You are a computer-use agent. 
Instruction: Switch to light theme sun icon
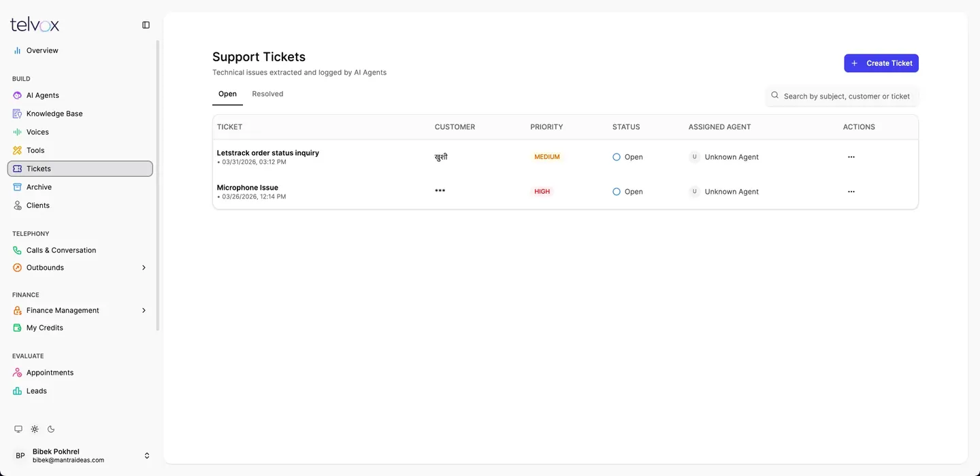point(35,429)
